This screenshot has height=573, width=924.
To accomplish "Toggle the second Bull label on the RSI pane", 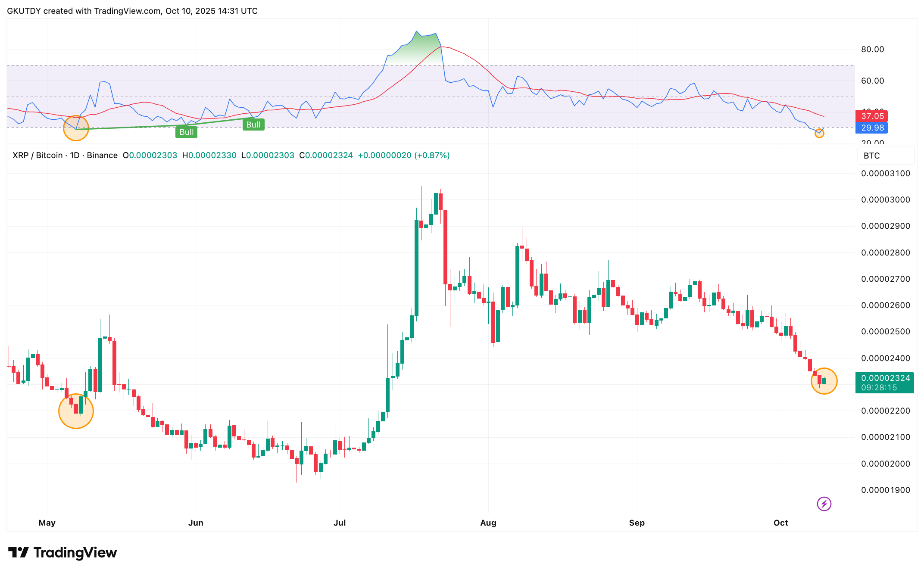I will [x=253, y=125].
